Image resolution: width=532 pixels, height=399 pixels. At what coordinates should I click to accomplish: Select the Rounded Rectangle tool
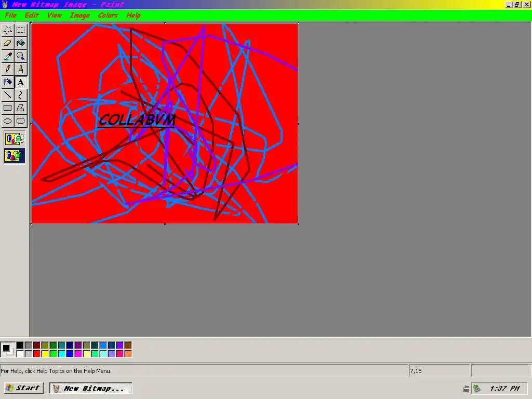(x=21, y=121)
